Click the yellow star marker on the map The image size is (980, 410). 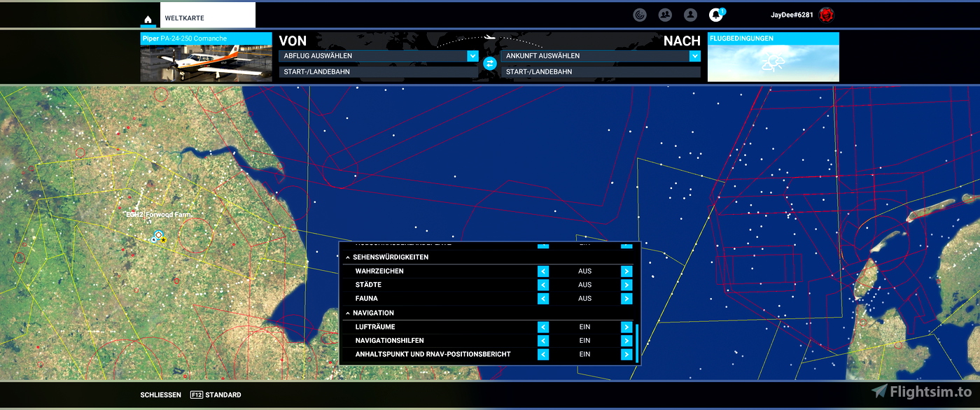(163, 240)
